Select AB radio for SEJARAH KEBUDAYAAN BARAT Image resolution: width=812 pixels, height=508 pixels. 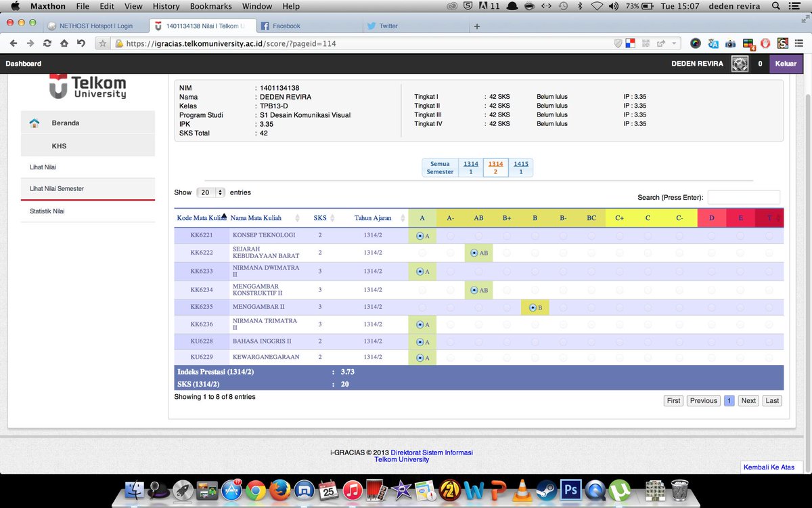[x=476, y=253]
